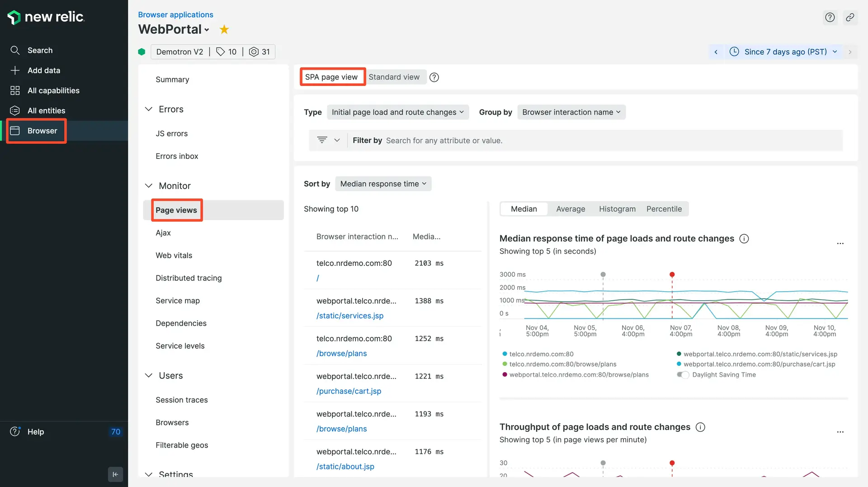Toggle Daylight Saving Time switch
868x487 pixels.
[683, 375]
